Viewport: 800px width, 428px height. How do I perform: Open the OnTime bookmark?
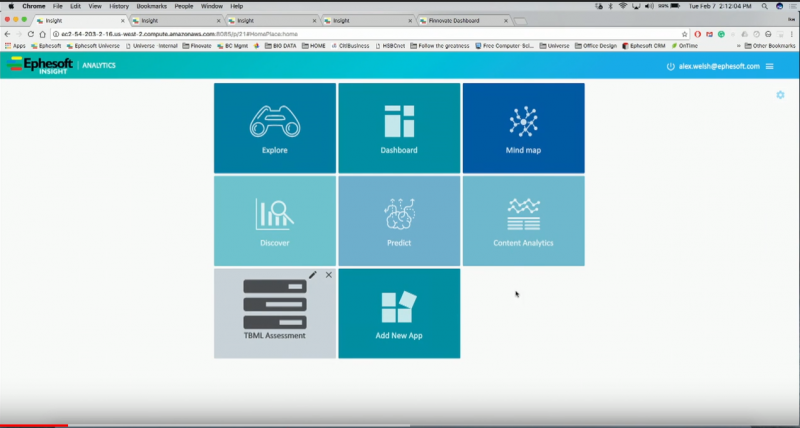(685, 46)
